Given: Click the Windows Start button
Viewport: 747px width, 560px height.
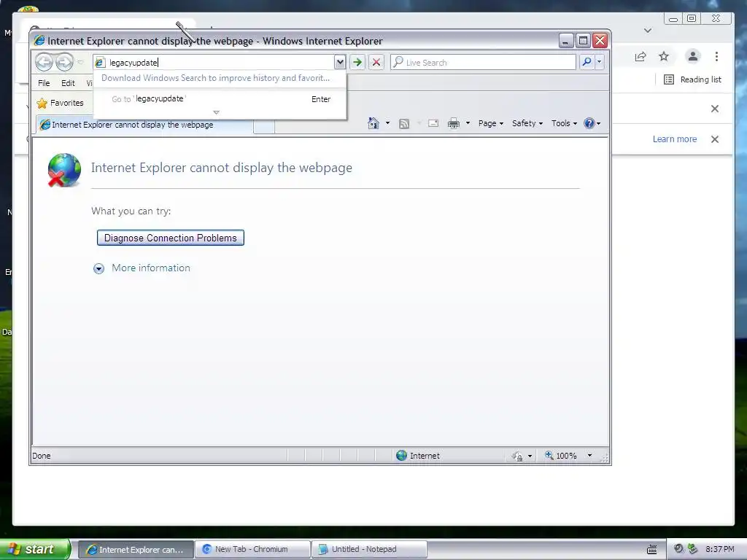Looking at the screenshot, I should point(34,549).
